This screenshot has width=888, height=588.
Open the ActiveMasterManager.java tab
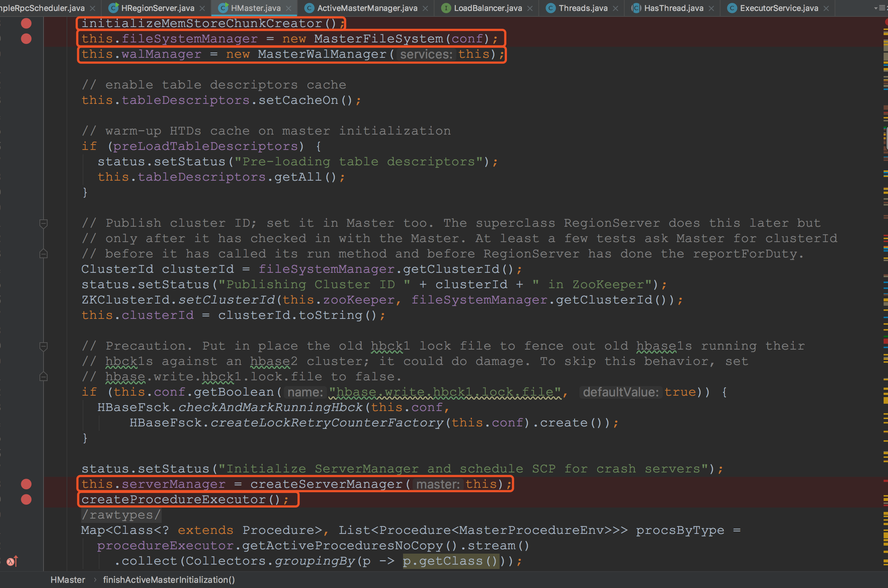point(367,8)
